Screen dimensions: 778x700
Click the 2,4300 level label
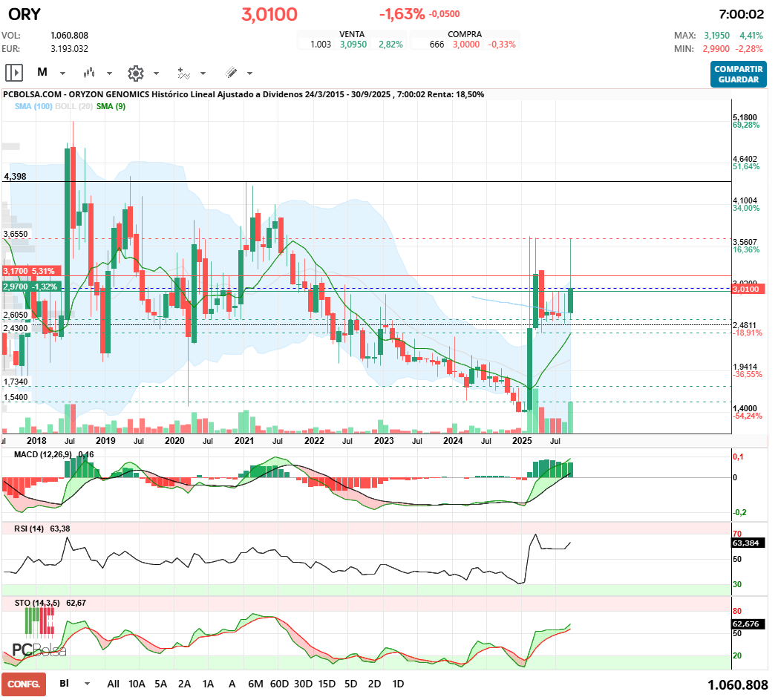tap(16, 328)
